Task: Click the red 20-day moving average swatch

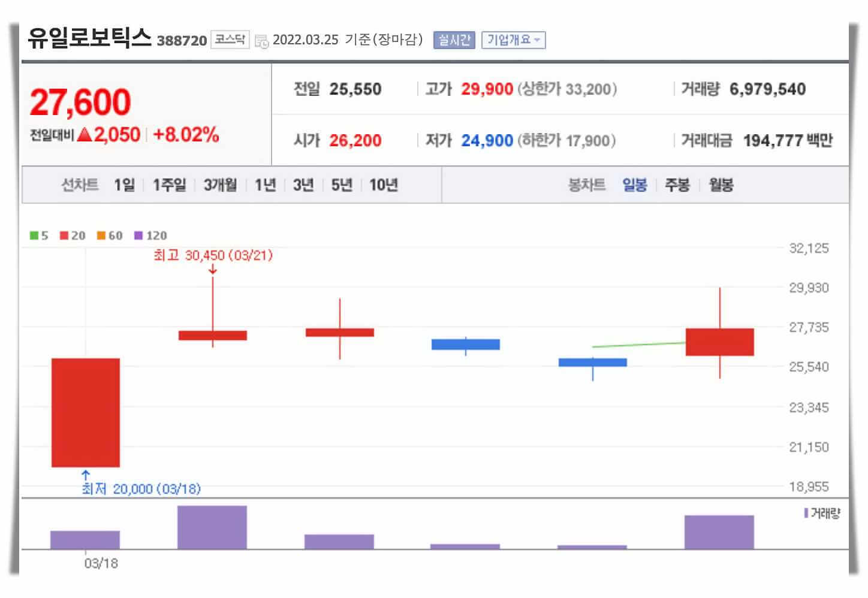Action: coord(64,235)
